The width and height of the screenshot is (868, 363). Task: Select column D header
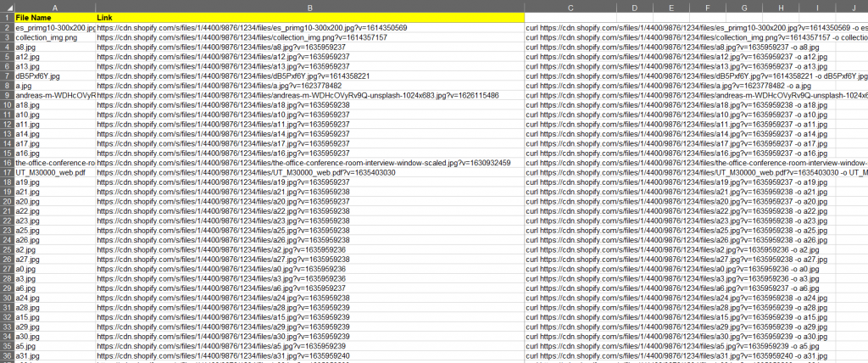point(634,8)
